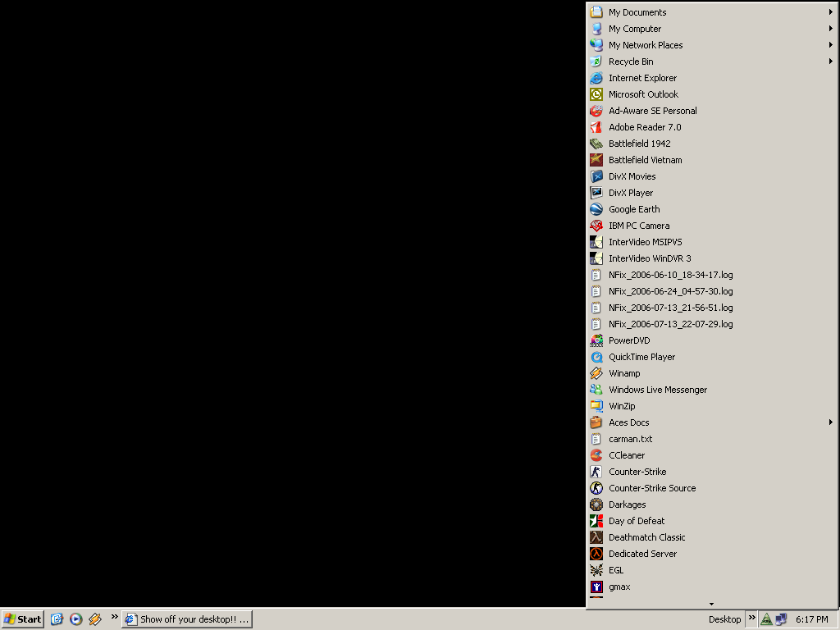Open CCleaner in the desktop menu
Screen dimensions: 840x630
pos(626,455)
